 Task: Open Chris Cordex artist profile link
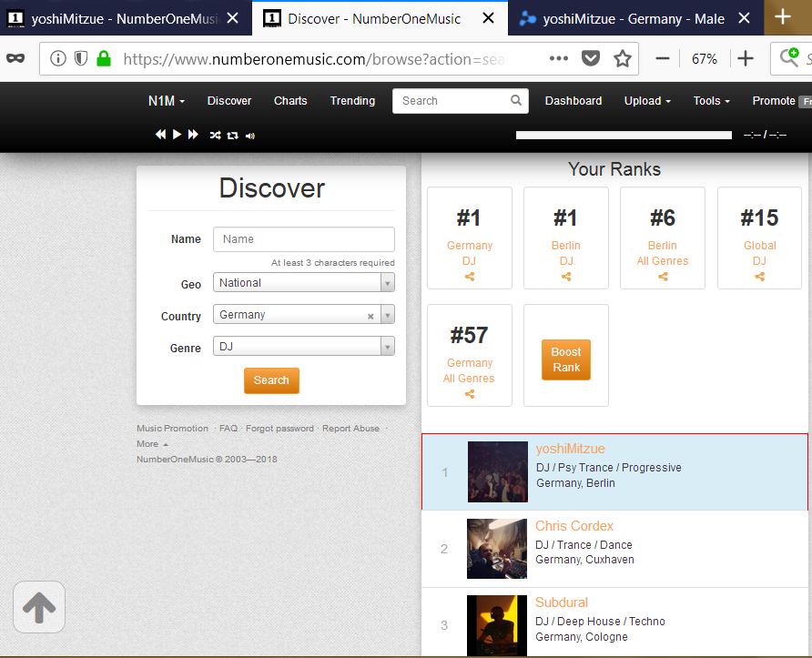pyautogui.click(x=574, y=526)
